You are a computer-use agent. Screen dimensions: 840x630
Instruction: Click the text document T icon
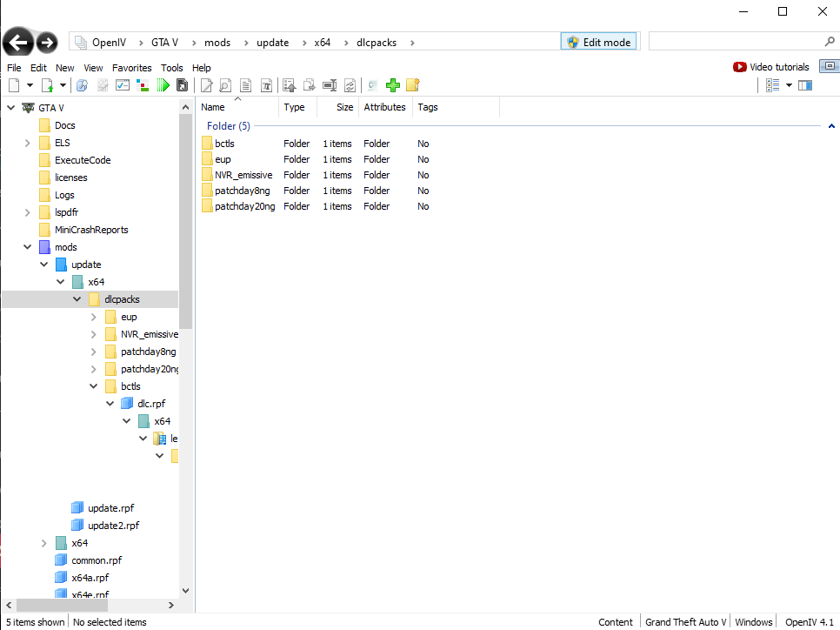click(266, 84)
